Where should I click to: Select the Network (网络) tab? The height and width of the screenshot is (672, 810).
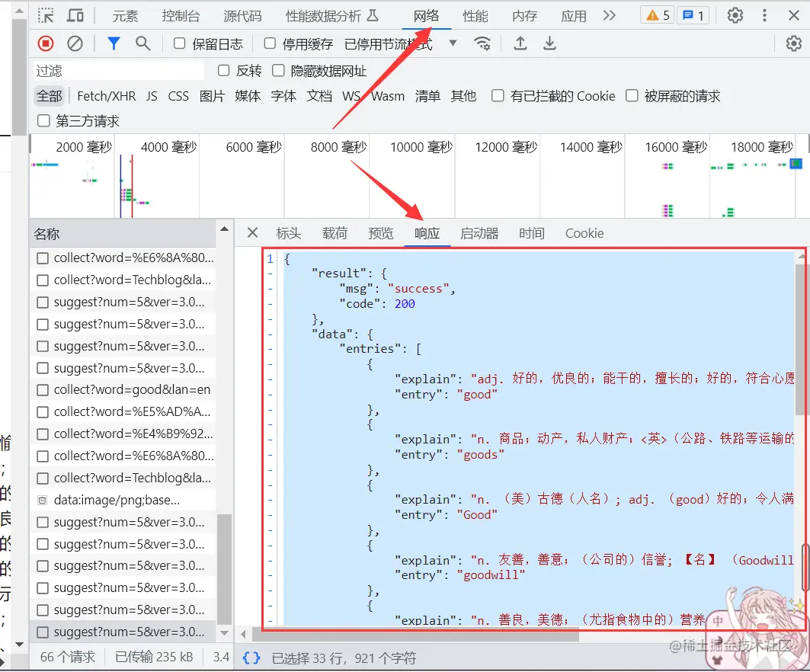tap(426, 16)
